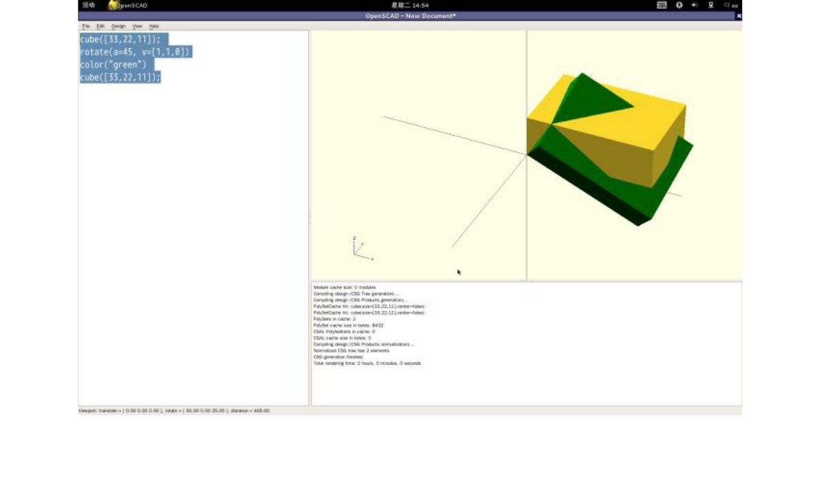Click "PolySet cache size in bytes" line
Viewport: 820px width, 504px height.
[x=348, y=326]
